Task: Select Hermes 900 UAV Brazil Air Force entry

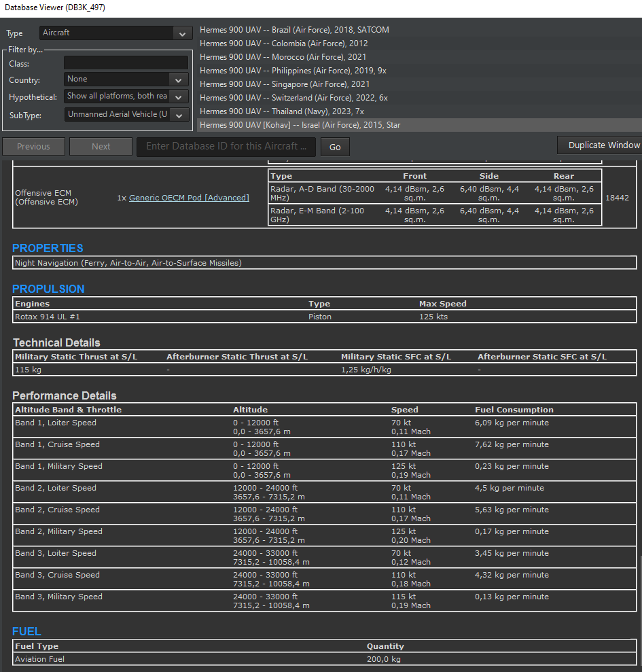Action: click(x=294, y=29)
